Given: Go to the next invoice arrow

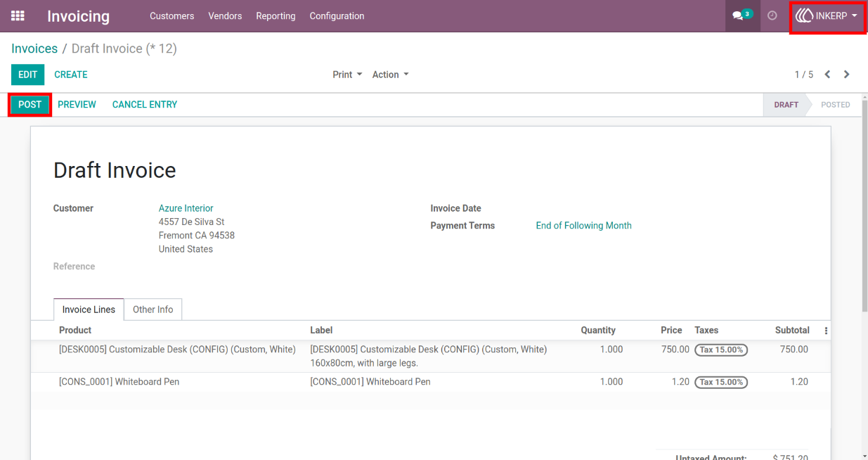Looking at the screenshot, I should [847, 75].
